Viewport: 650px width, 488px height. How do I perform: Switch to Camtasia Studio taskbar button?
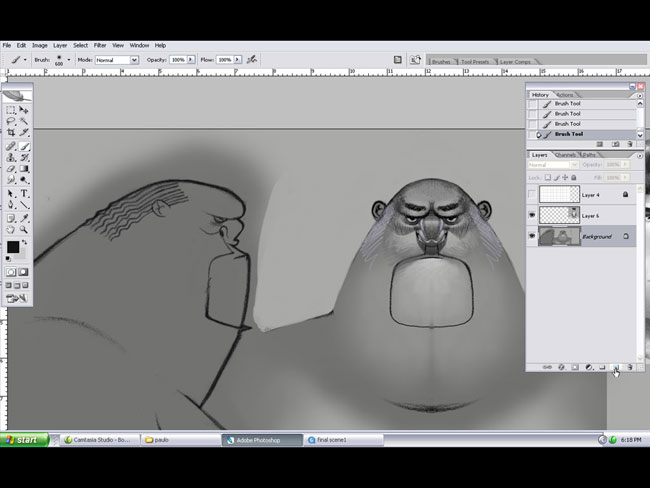coord(98,439)
